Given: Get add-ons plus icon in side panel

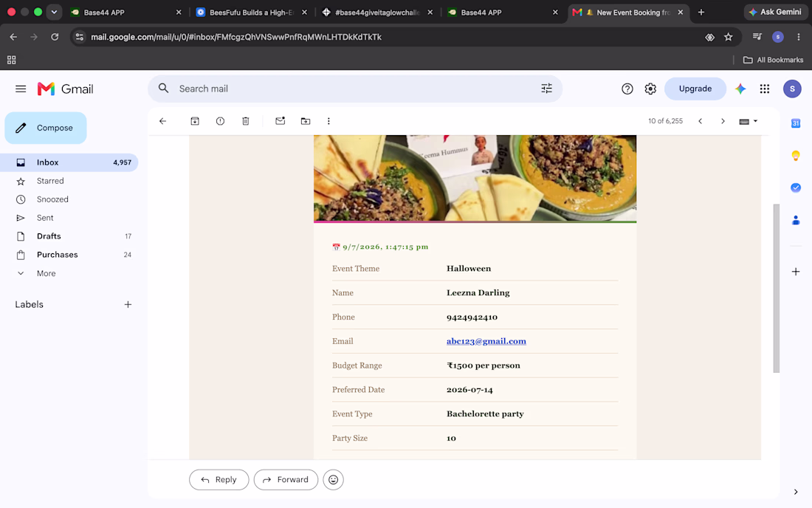Looking at the screenshot, I should pos(796,271).
